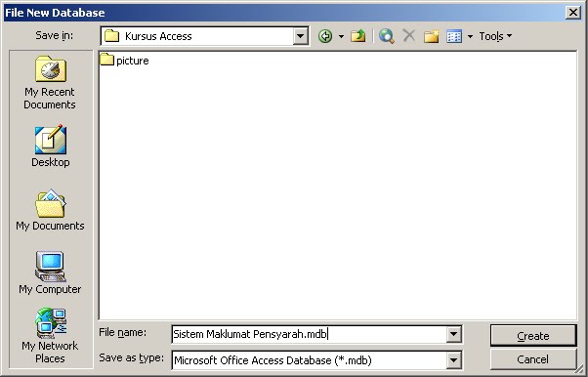
Task: Open My Recent Documents in places bar
Action: coord(50,82)
